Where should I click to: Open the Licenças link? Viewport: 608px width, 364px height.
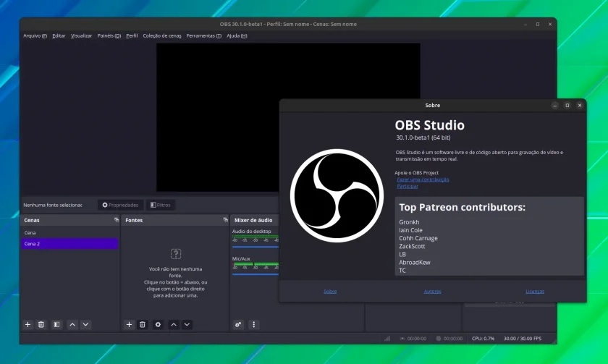point(535,291)
